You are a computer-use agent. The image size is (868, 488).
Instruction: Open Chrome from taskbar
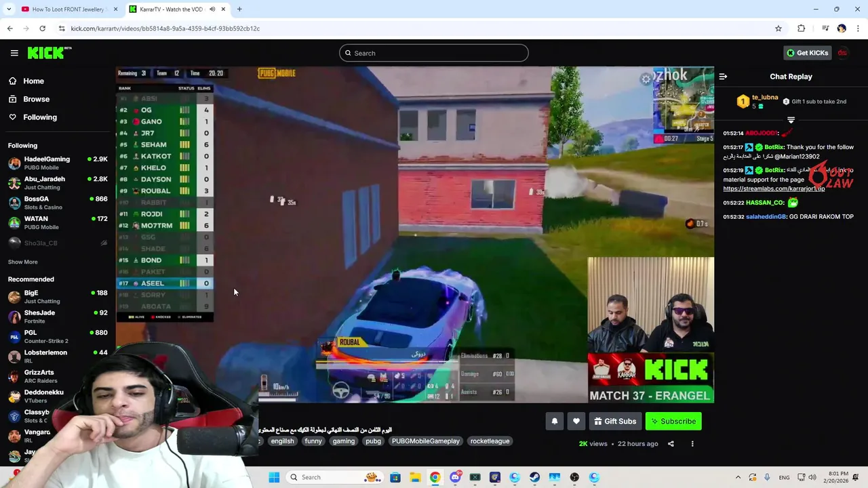point(435,477)
